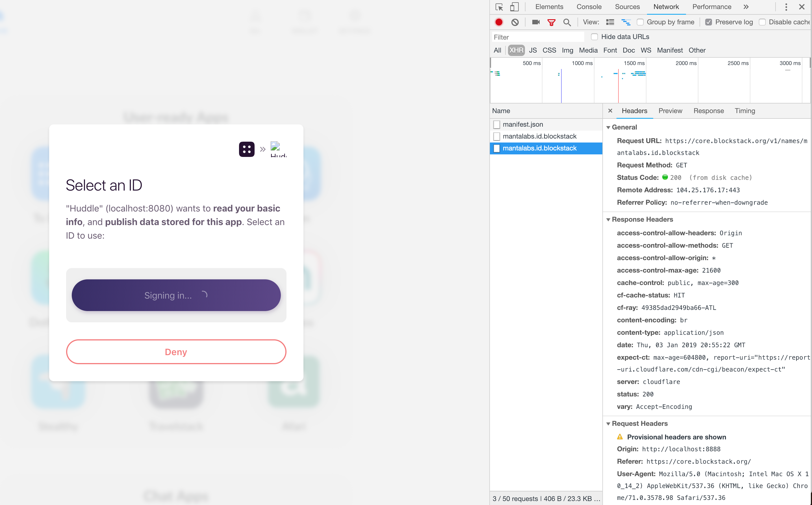Check Hide data URLs
The image size is (812, 505).
[x=594, y=37]
